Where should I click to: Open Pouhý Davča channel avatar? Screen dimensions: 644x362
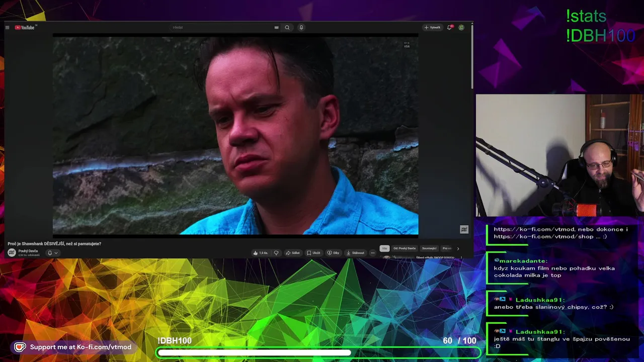[12, 252]
